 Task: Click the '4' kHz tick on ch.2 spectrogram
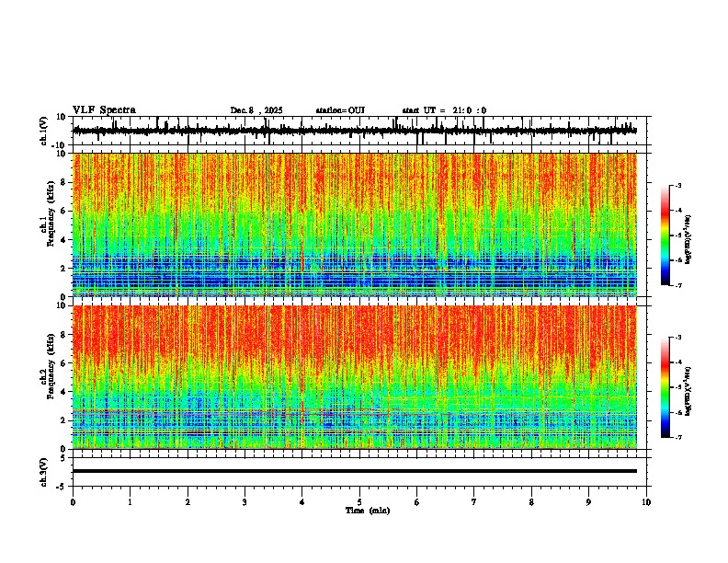[64, 392]
